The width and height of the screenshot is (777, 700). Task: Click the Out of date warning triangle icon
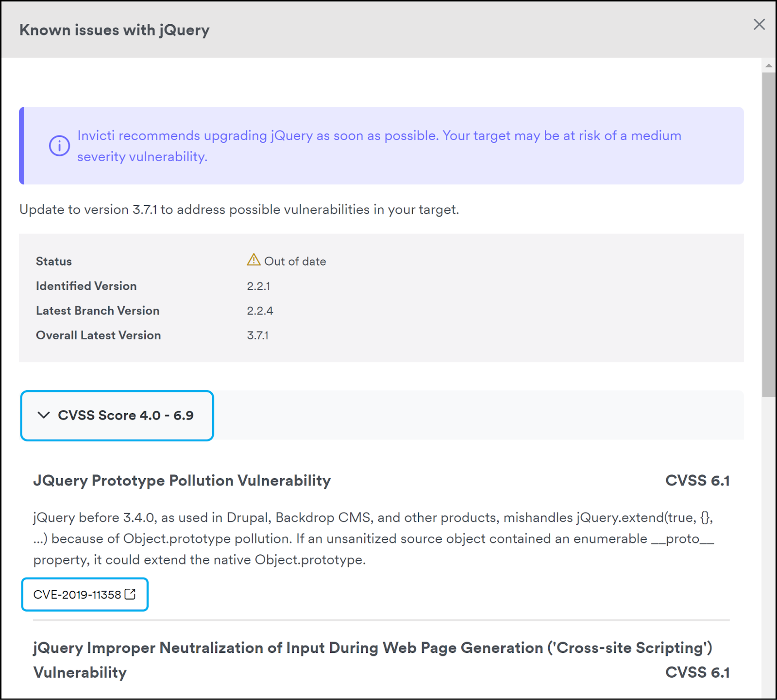[253, 260]
